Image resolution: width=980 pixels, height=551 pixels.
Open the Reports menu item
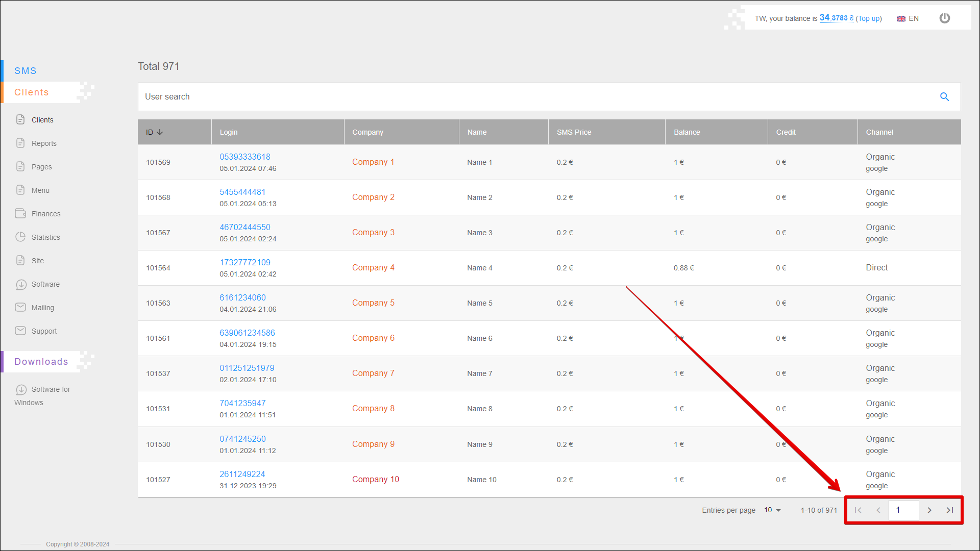click(44, 143)
